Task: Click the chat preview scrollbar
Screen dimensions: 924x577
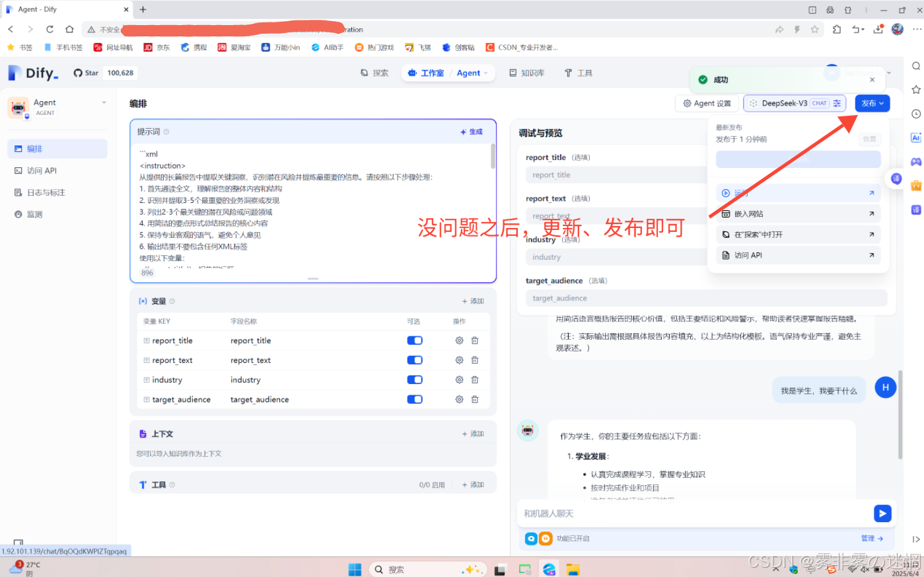Action: tap(900, 415)
